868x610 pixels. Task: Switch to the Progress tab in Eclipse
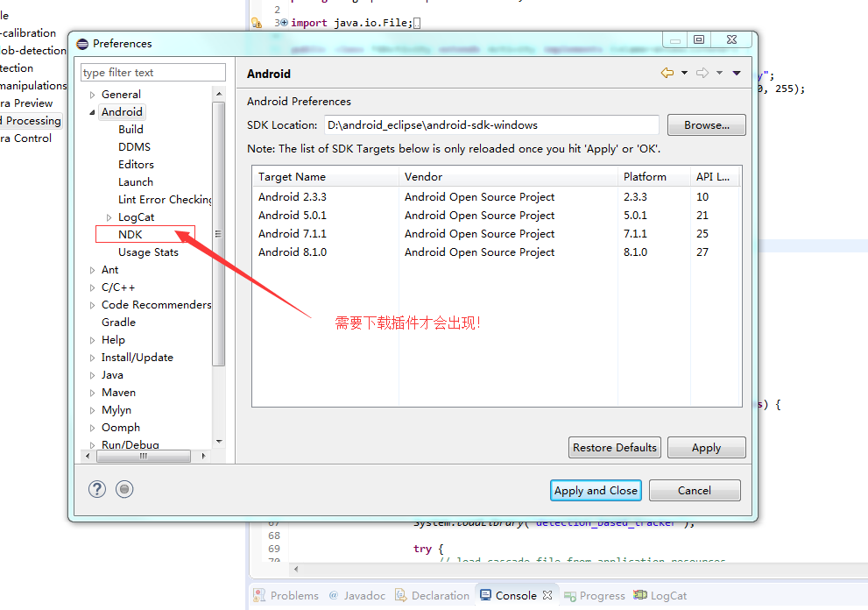coord(595,595)
